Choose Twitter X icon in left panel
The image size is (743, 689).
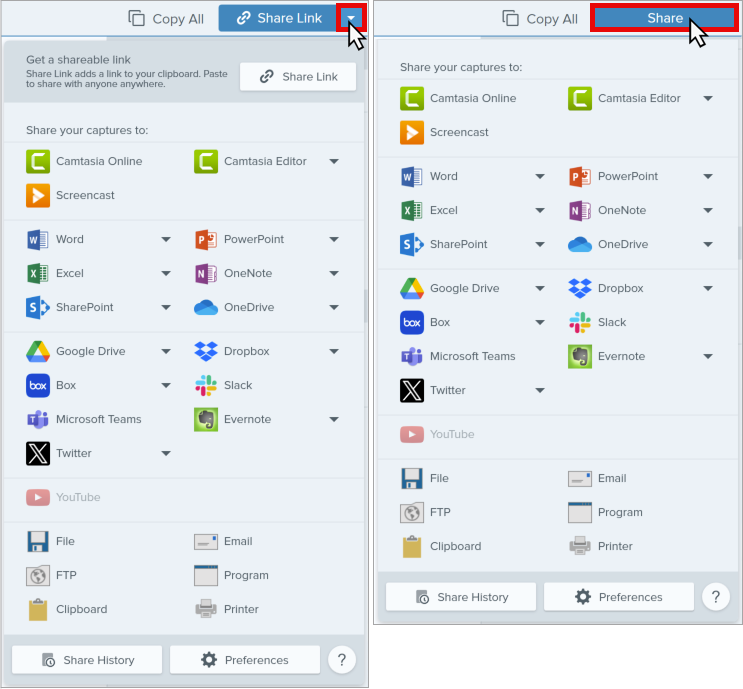click(x=38, y=453)
